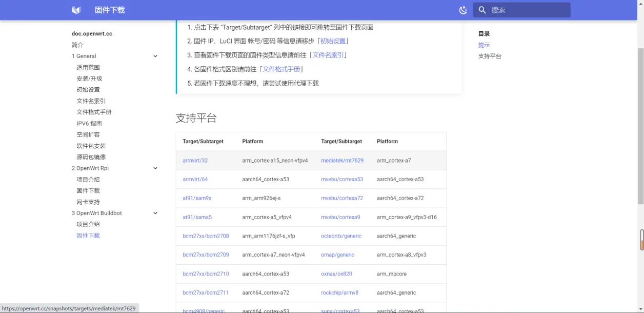Open 适用范围 sidebar page
644x313 pixels.
(x=88, y=68)
